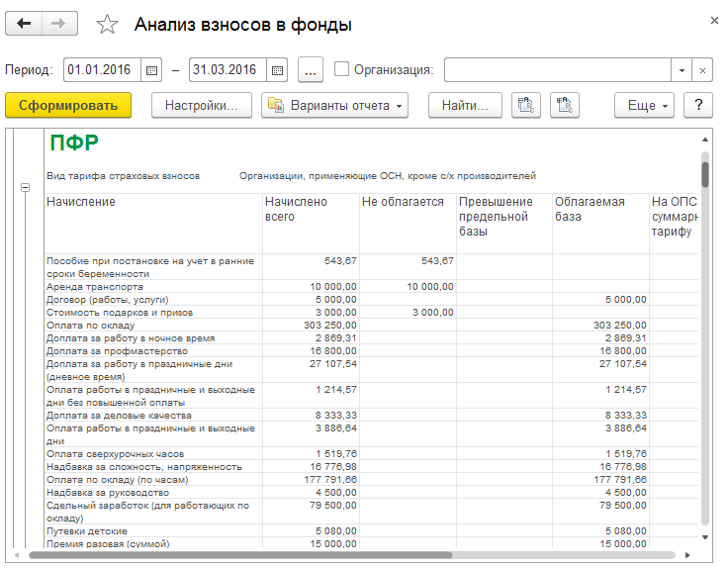Open the Организация dropdown list

pos(682,70)
